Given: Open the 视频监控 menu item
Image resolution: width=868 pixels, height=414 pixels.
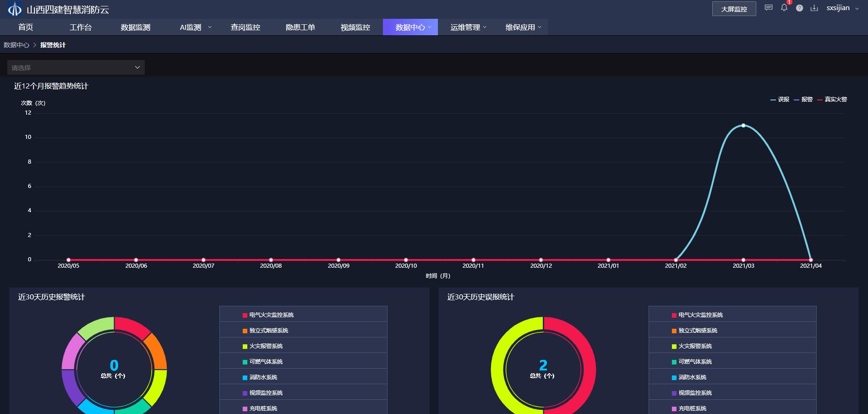Looking at the screenshot, I should point(355,28).
